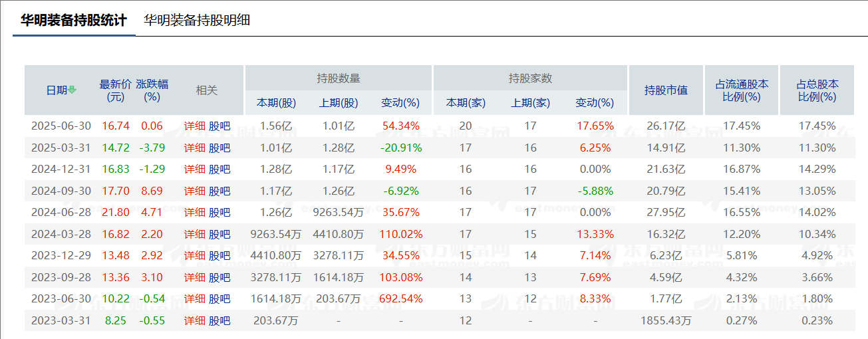Open 股吧 link for 2024-12-31 row

(x=219, y=169)
